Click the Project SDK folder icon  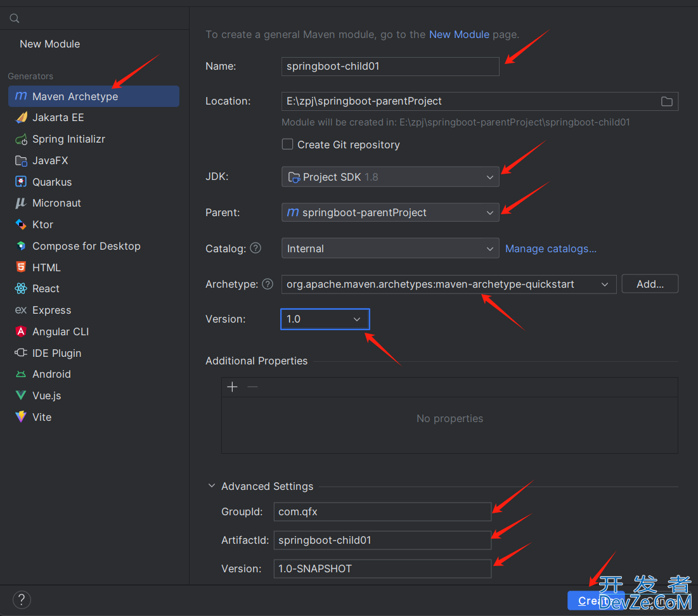pyautogui.click(x=294, y=177)
